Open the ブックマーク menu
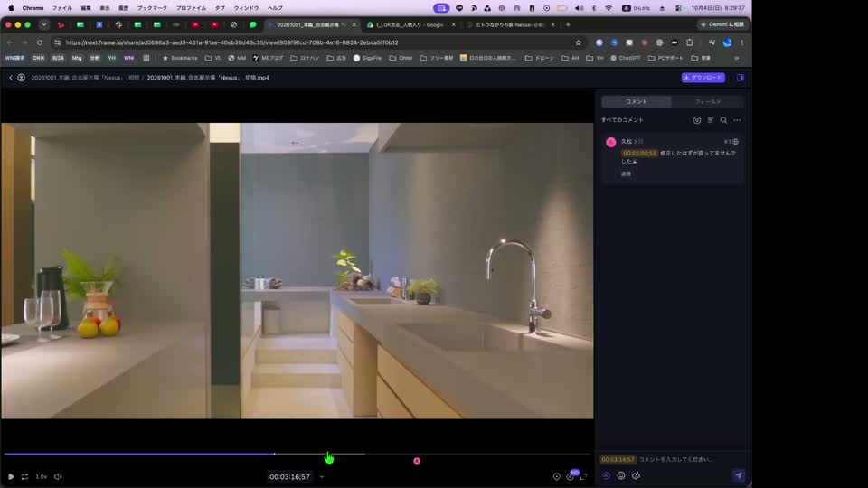Viewport: 868px width, 488px height. pos(152,8)
